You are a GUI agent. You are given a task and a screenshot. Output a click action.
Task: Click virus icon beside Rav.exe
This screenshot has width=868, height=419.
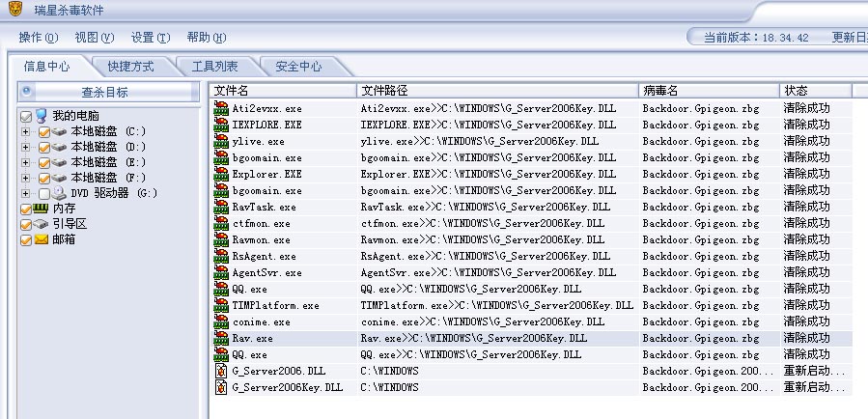pyautogui.click(x=221, y=338)
